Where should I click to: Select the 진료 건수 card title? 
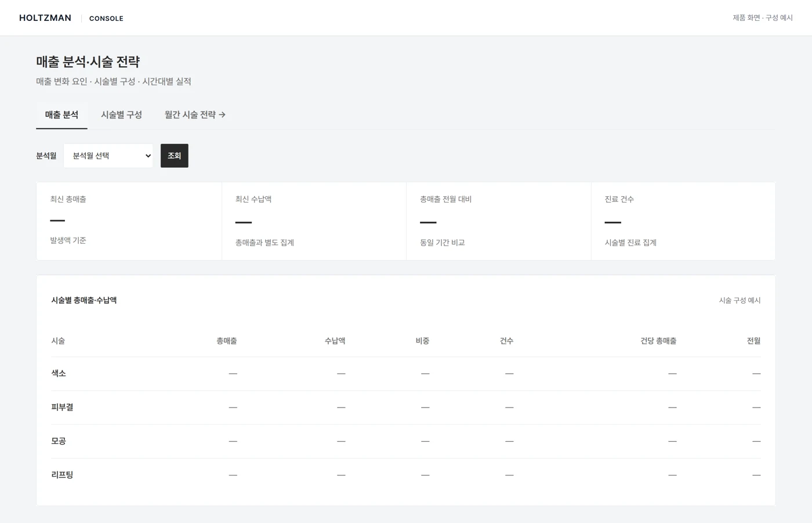click(x=619, y=199)
